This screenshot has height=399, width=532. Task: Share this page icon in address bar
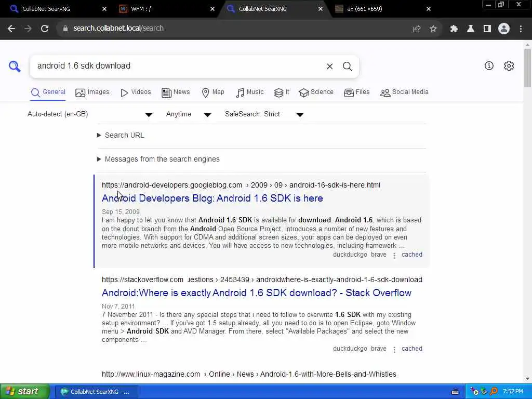point(416,29)
